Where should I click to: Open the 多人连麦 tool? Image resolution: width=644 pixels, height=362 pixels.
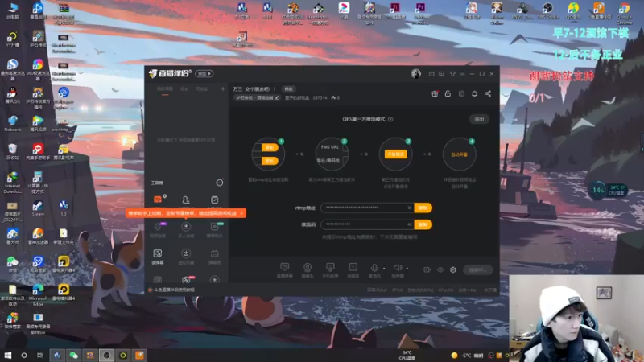click(186, 229)
